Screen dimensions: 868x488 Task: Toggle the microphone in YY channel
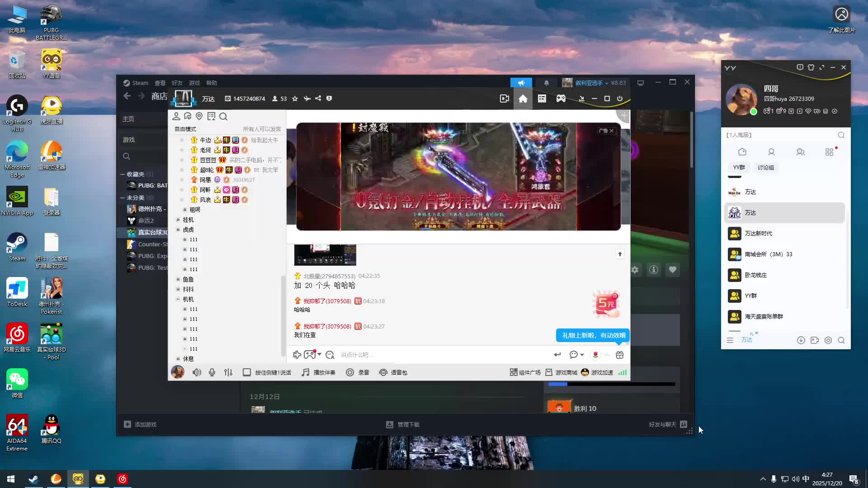pos(212,373)
